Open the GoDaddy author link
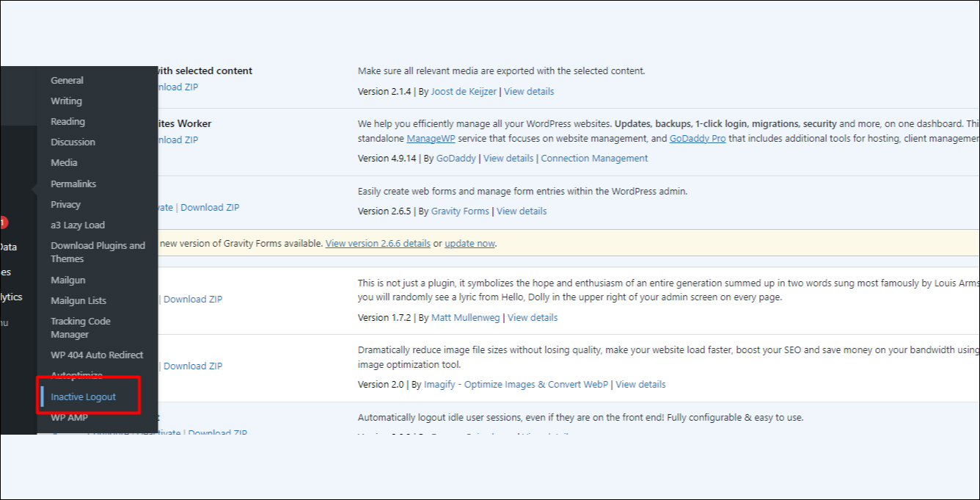Screen dimensions: 980x500 tap(456, 158)
